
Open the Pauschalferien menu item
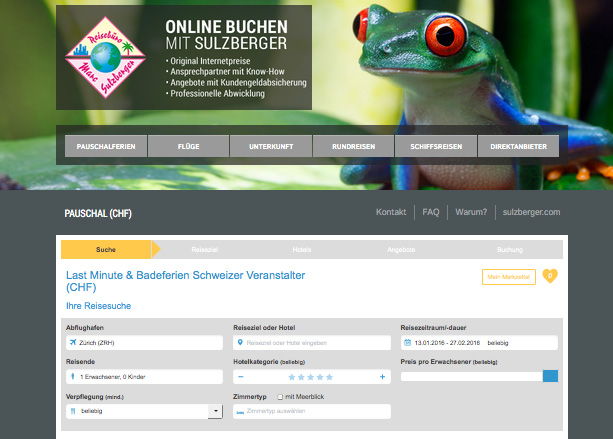pos(104,147)
